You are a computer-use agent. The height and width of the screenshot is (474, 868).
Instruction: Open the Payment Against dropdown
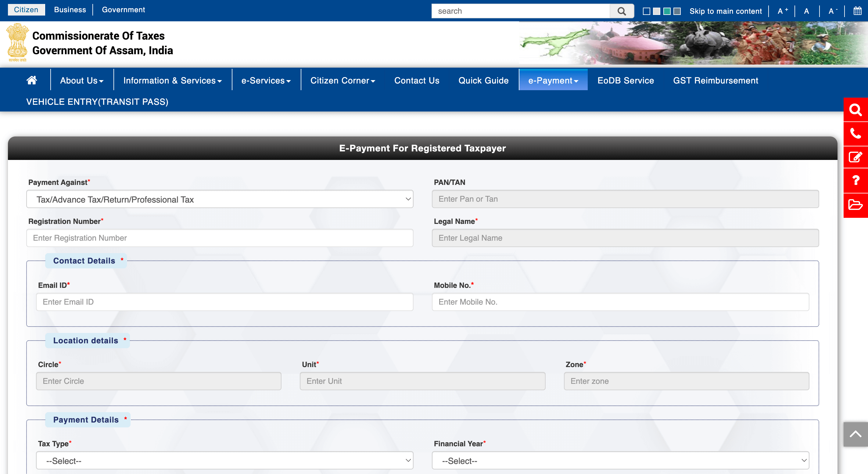point(220,199)
